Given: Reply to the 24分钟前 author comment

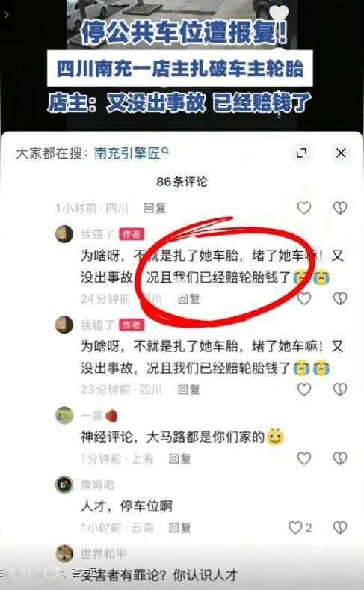Looking at the screenshot, I should (189, 299).
